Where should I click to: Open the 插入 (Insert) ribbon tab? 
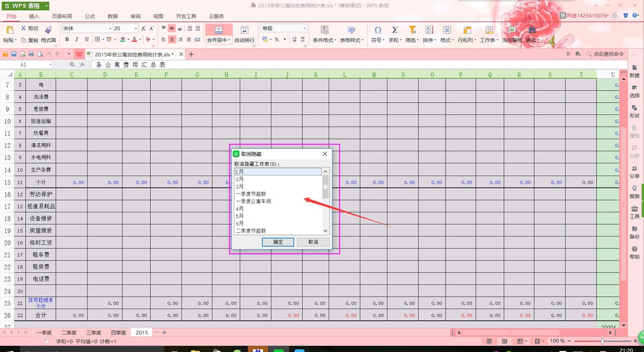34,17
